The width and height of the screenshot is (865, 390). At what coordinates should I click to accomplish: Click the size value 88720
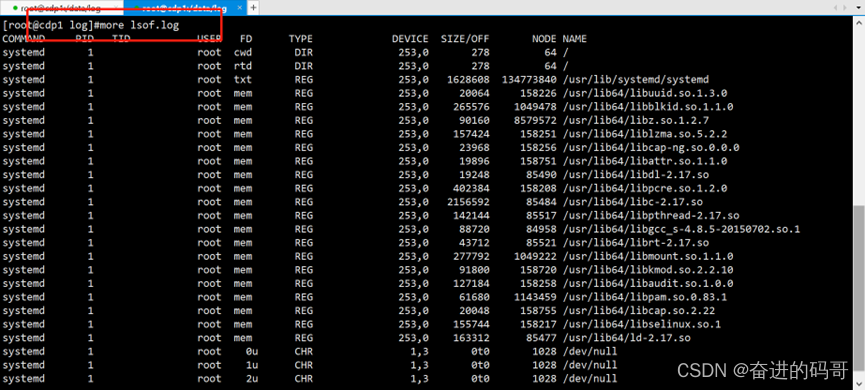474,229
